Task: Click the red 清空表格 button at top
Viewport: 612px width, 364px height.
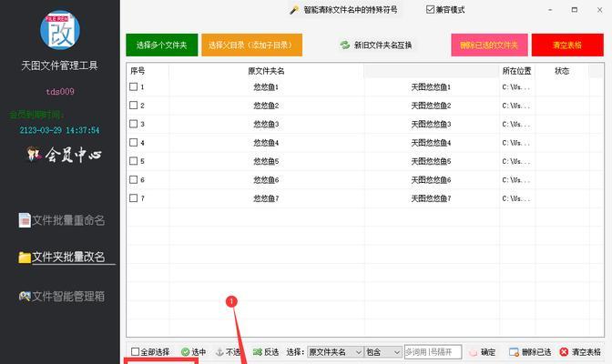Action: 567,45
